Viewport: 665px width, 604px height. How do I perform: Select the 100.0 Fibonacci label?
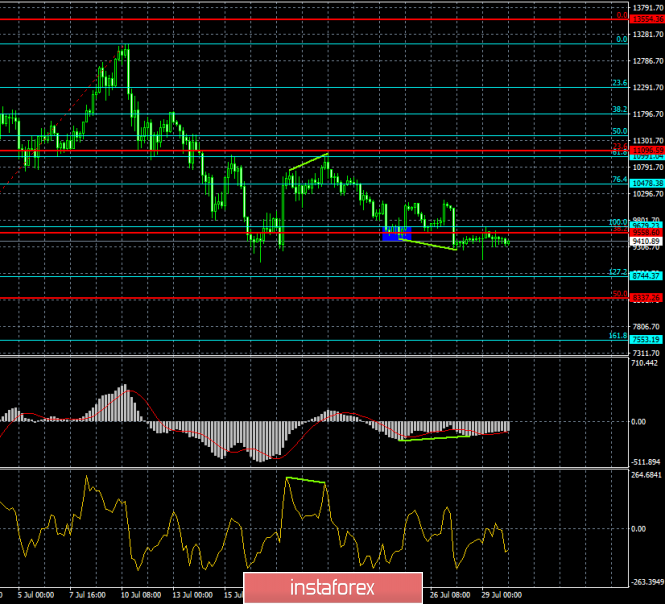[x=618, y=222]
